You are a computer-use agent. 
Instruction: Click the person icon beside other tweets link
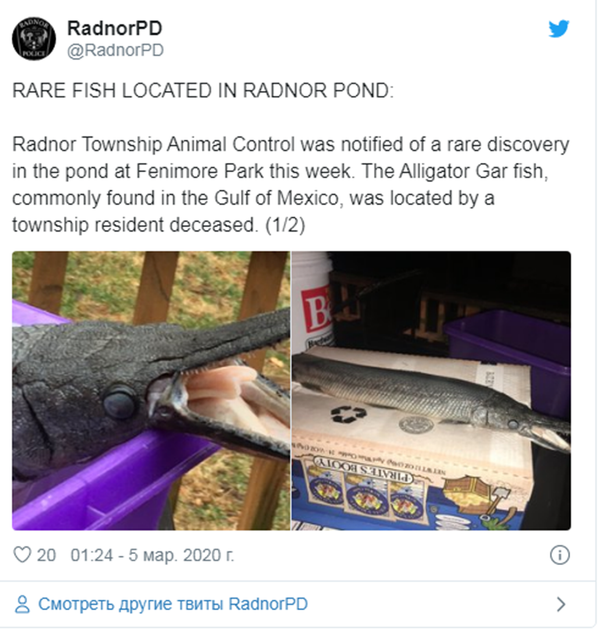(22, 604)
